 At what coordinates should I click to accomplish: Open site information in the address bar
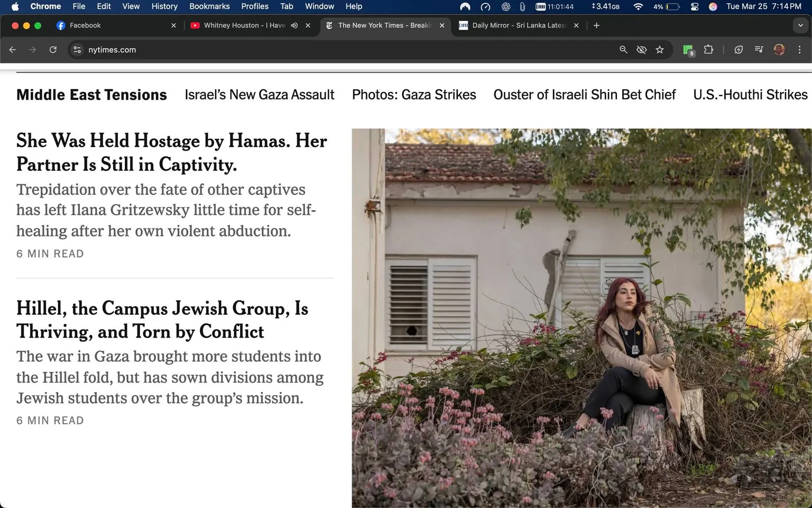(77, 50)
